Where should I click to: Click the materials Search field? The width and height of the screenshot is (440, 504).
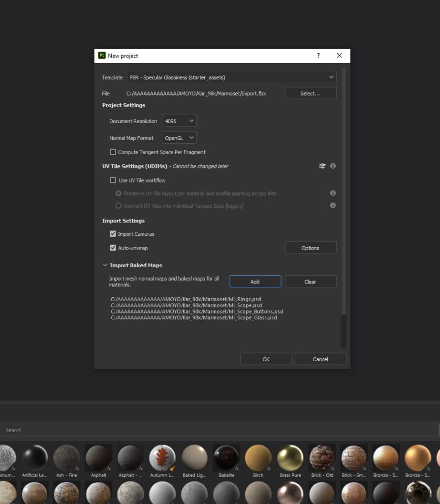(220, 430)
